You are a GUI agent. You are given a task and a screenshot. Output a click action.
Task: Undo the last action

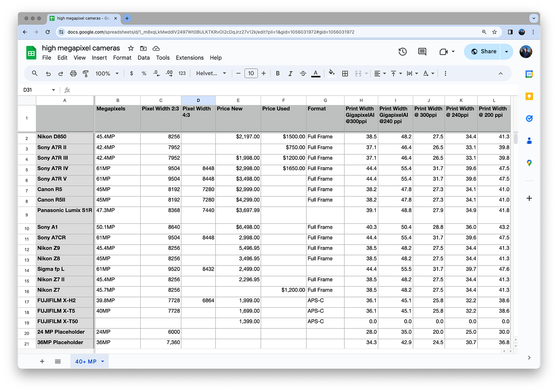[x=48, y=73]
